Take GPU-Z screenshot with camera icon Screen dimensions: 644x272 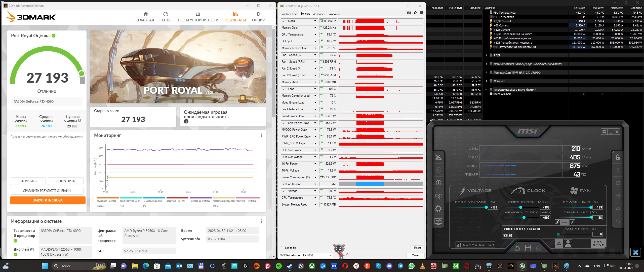click(409, 13)
